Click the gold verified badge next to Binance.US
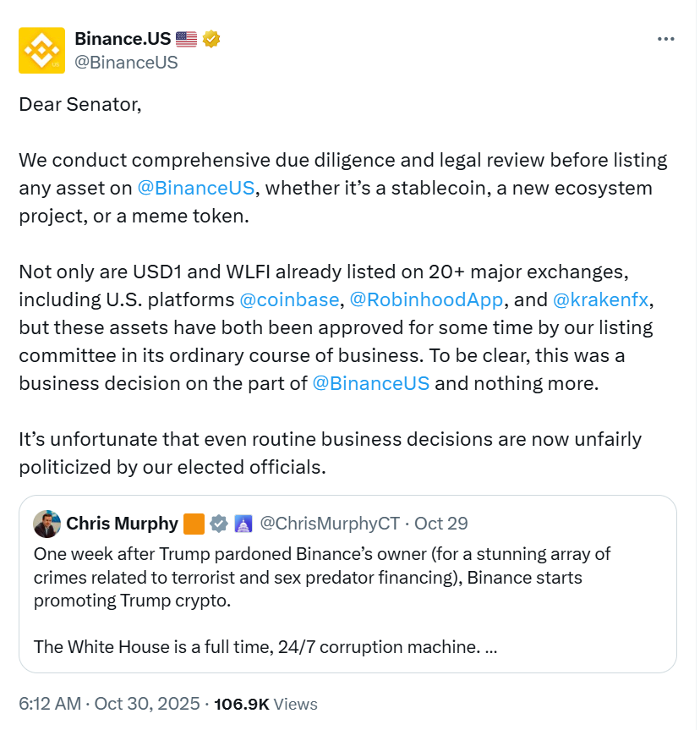 (211, 38)
